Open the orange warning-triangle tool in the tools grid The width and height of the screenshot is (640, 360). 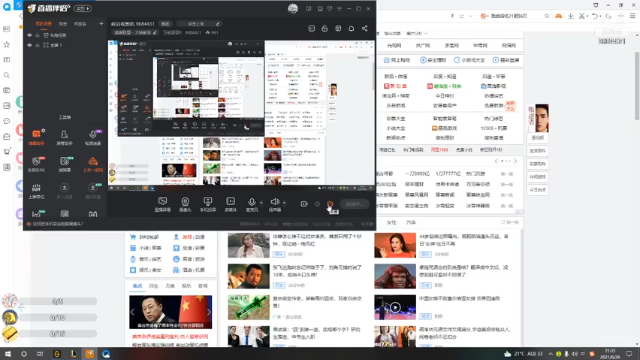click(93, 164)
